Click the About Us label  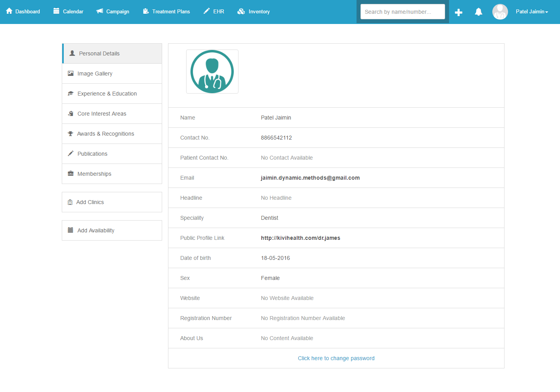pyautogui.click(x=192, y=338)
